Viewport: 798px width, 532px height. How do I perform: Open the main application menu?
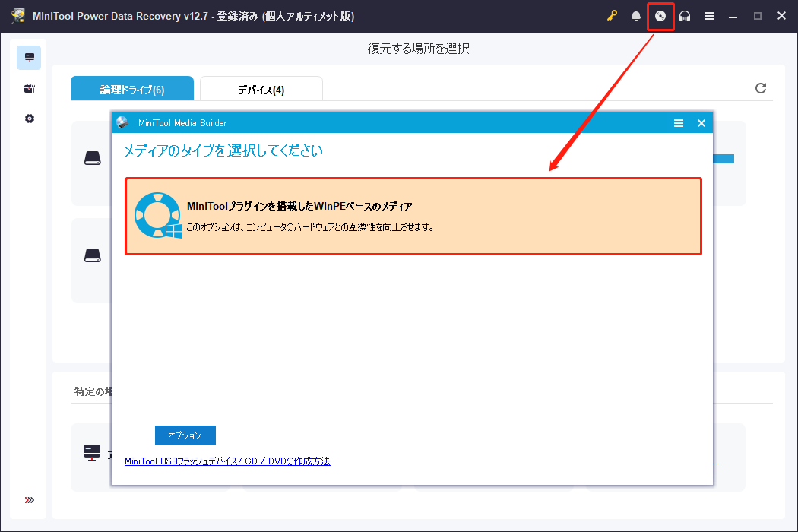tap(709, 16)
